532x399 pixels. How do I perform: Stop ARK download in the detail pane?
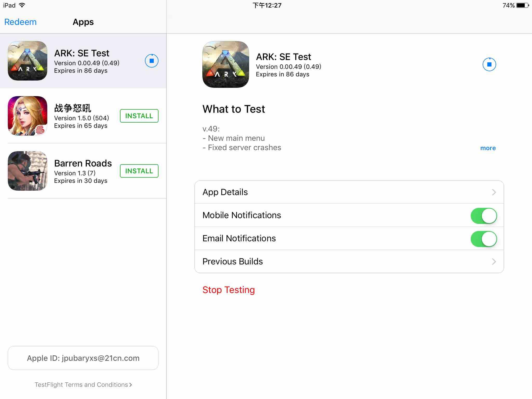point(489,64)
